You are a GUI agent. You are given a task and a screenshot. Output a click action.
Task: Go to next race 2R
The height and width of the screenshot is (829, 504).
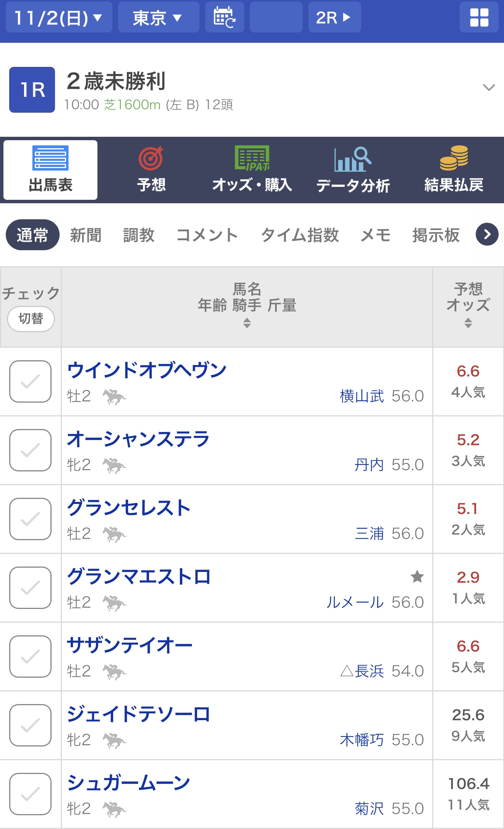[x=334, y=18]
